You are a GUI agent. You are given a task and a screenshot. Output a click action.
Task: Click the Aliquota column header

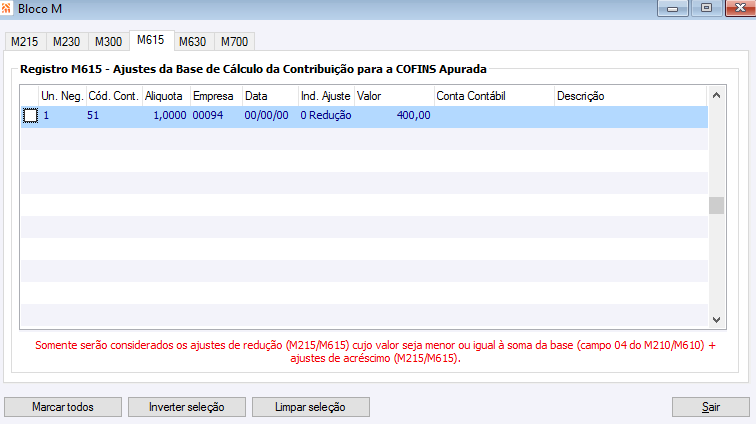[x=166, y=96]
